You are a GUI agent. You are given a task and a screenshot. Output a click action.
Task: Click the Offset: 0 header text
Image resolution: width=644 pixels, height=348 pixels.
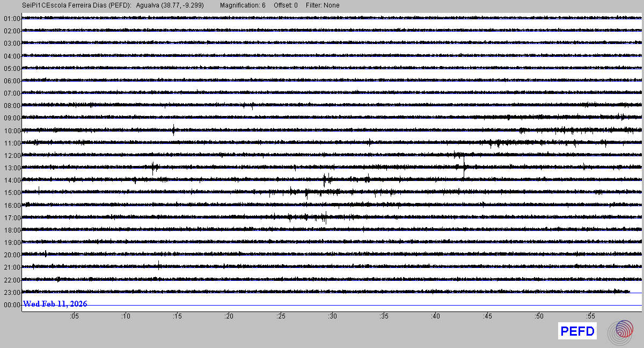pos(286,5)
